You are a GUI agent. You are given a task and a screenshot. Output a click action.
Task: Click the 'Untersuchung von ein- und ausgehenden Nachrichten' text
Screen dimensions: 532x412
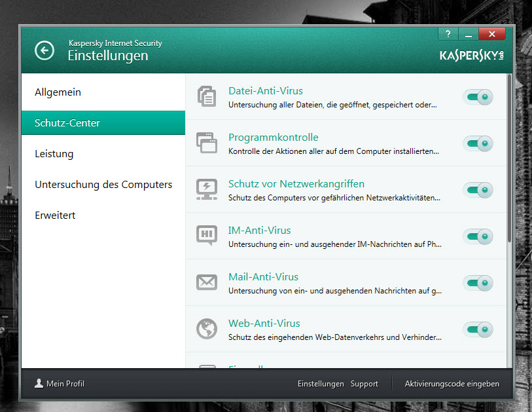(335, 291)
